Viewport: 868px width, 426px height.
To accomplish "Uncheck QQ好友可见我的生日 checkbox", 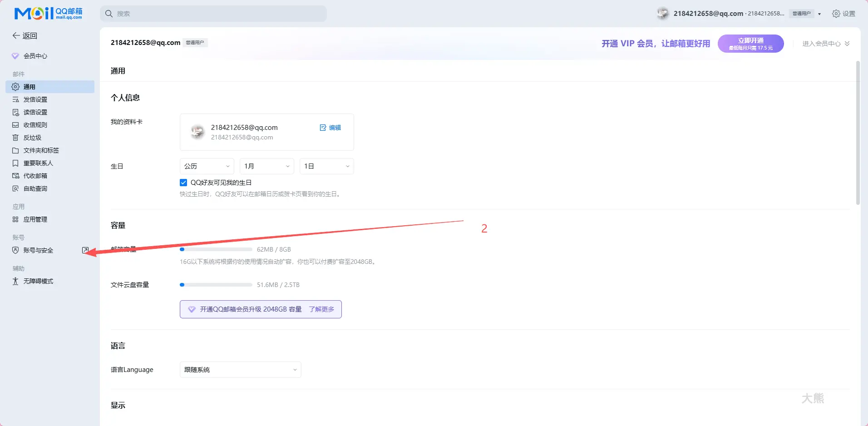I will [x=183, y=183].
